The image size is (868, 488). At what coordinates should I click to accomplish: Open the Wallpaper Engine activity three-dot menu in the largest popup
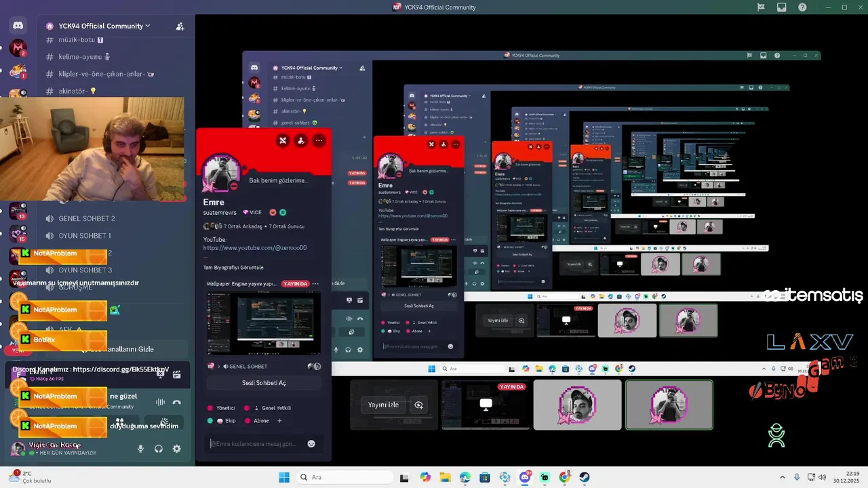point(317,283)
